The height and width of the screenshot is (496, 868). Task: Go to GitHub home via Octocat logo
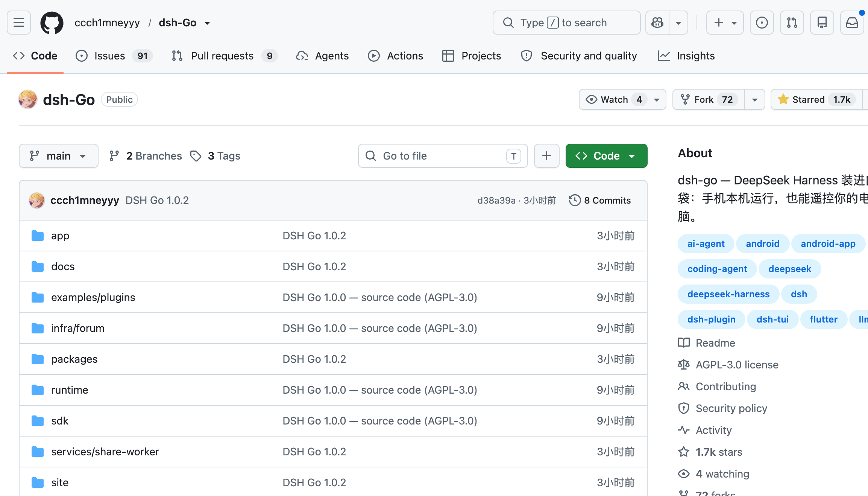[x=52, y=23]
